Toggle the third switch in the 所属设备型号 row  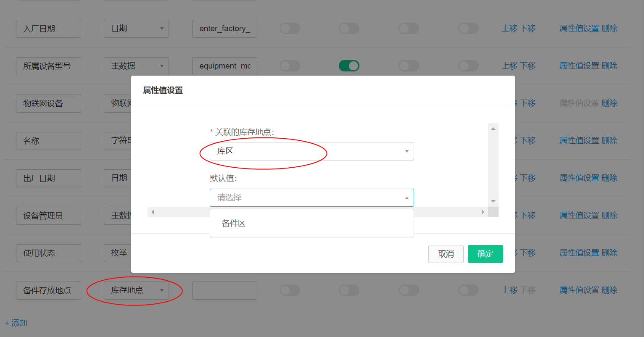pos(409,66)
